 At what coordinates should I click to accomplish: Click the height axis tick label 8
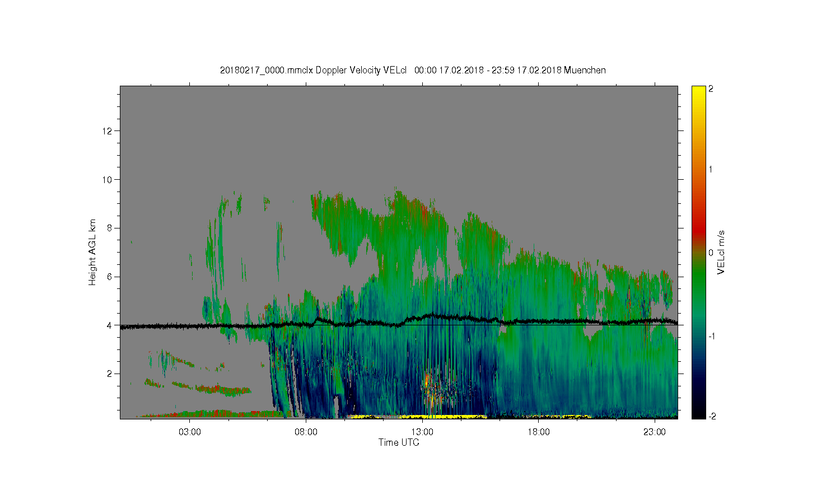(110, 228)
